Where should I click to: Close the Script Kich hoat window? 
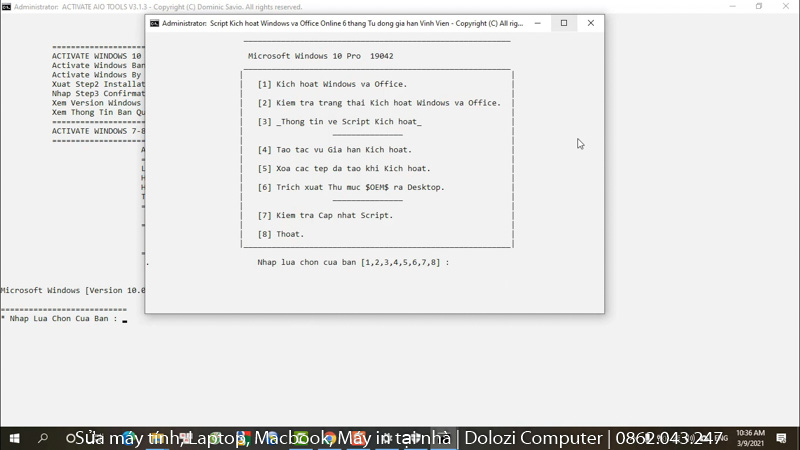590,23
